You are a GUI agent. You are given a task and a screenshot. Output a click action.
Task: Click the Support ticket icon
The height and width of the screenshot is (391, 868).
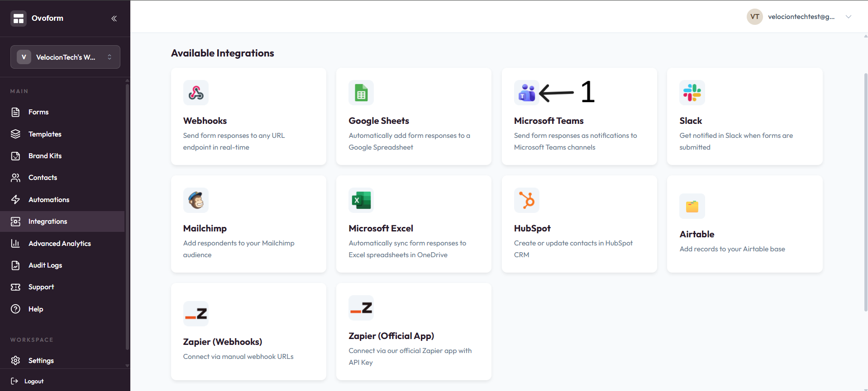pyautogui.click(x=16, y=287)
